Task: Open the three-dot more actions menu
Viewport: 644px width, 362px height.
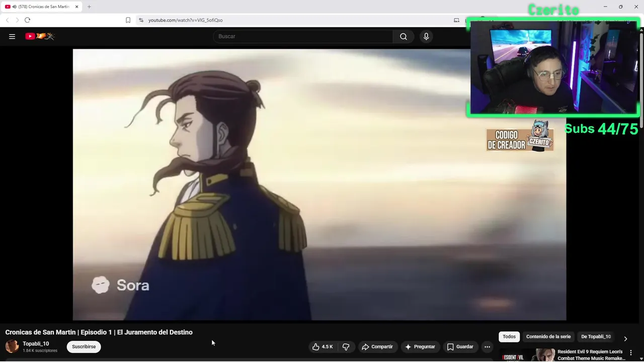Action: pyautogui.click(x=487, y=347)
